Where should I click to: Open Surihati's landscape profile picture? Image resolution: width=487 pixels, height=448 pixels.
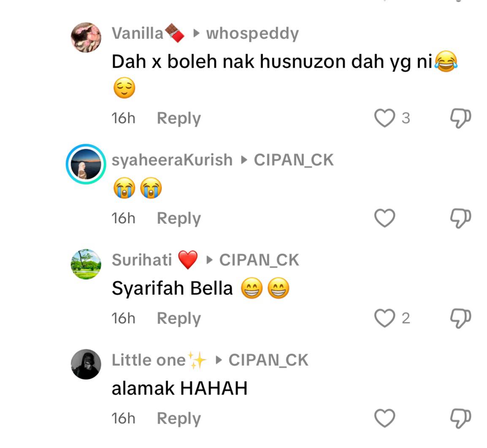pyautogui.click(x=86, y=264)
